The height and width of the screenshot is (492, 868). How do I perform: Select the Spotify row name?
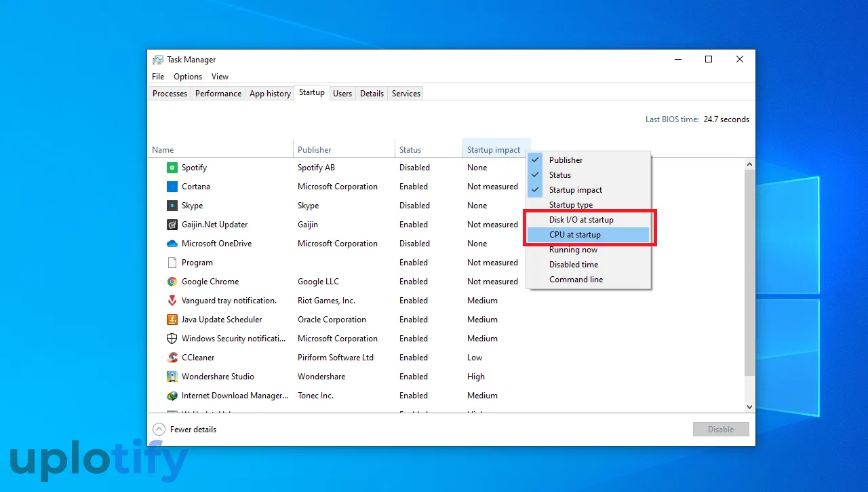click(194, 168)
